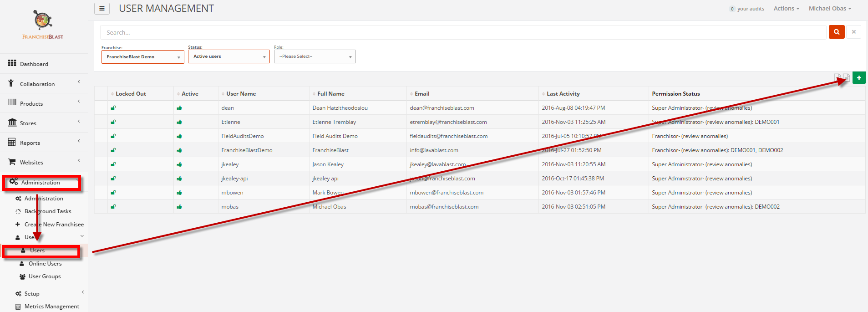Toggle the lock icon for FieldAuditsDemo
This screenshot has height=312, width=868.
coord(113,136)
